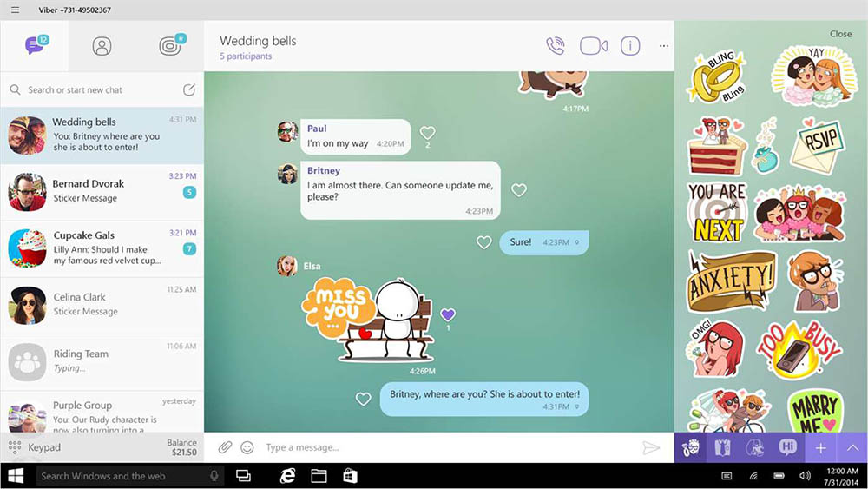Open the Keypad dialer
868x489 pixels.
pos(35,447)
